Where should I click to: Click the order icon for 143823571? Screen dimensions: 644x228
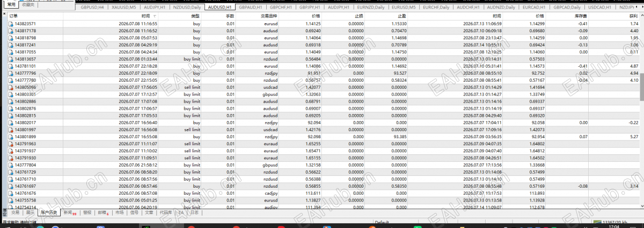11,24
